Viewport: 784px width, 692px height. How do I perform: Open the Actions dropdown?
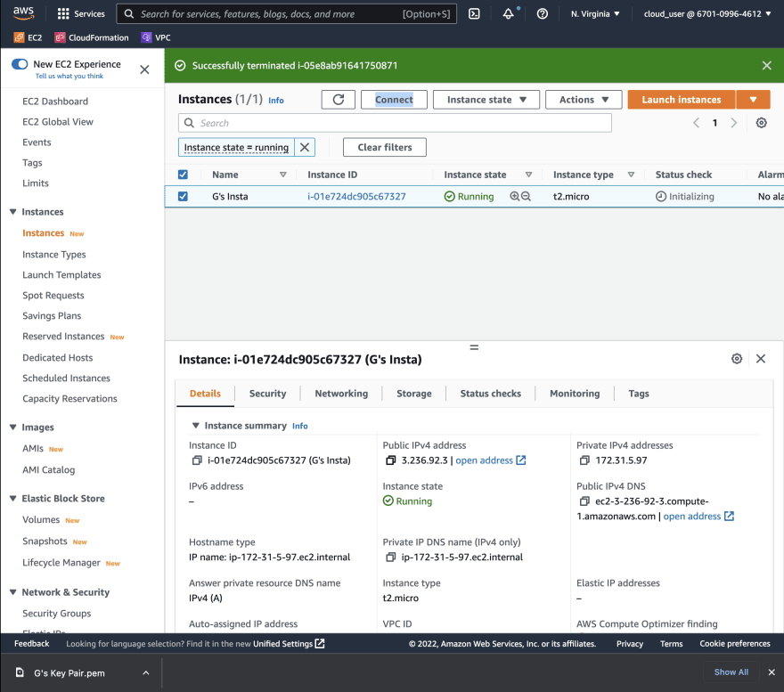click(584, 100)
